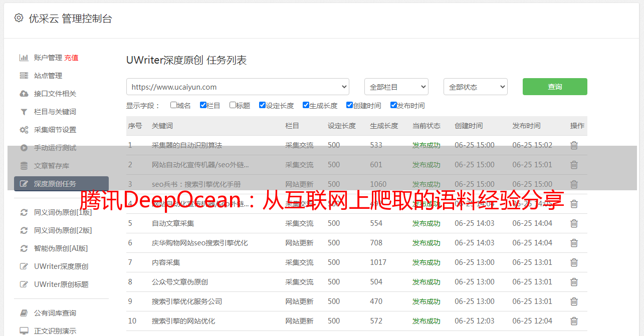Click the red 充值 link

71,58
